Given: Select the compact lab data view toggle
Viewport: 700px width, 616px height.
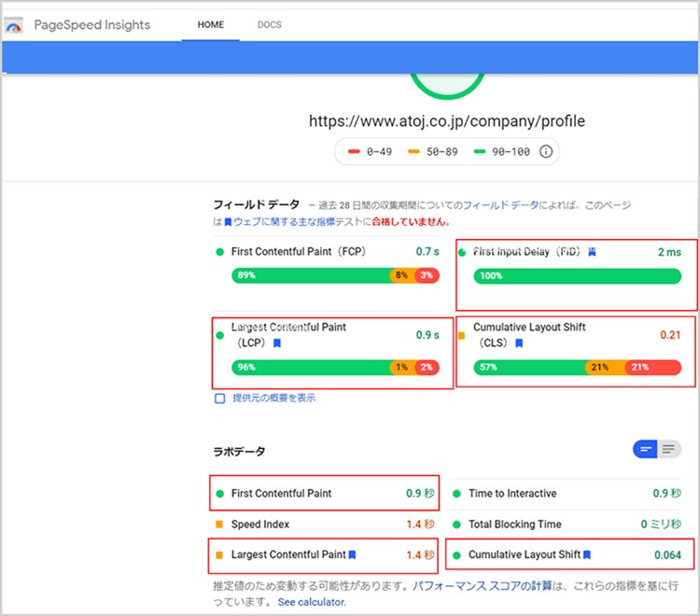Looking at the screenshot, I should click(645, 449).
